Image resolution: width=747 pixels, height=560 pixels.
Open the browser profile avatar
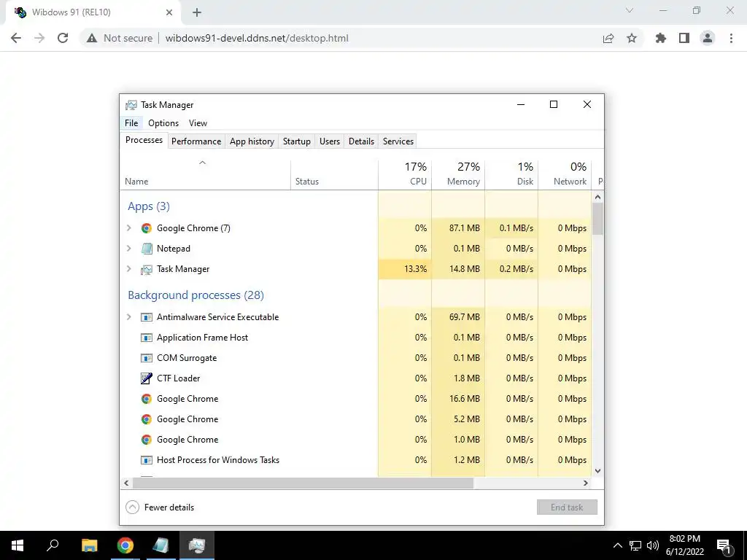pyautogui.click(x=708, y=38)
